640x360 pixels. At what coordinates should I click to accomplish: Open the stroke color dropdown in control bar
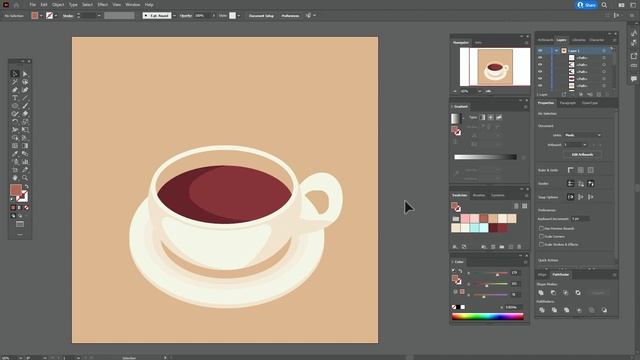pyautogui.click(x=56, y=16)
